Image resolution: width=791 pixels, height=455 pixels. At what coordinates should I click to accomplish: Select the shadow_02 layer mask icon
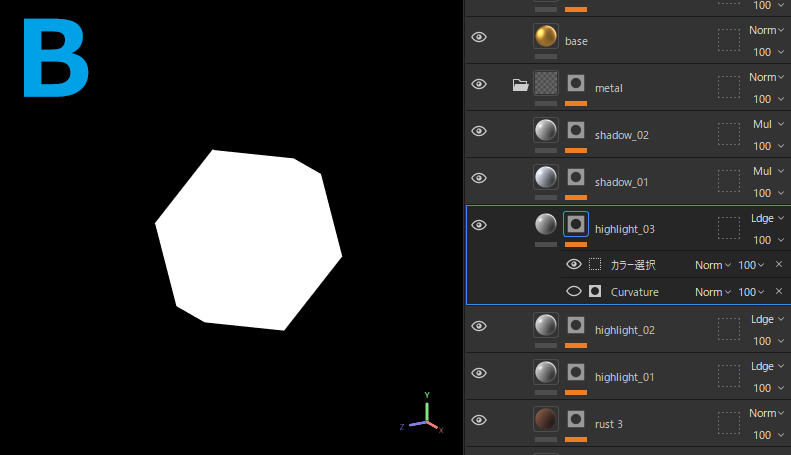click(576, 131)
